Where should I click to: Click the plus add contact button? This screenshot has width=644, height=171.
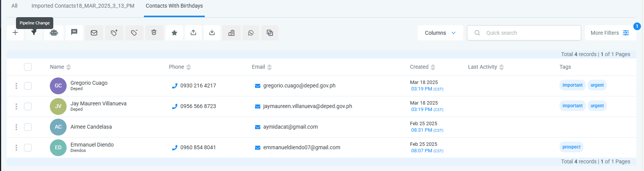click(x=15, y=33)
